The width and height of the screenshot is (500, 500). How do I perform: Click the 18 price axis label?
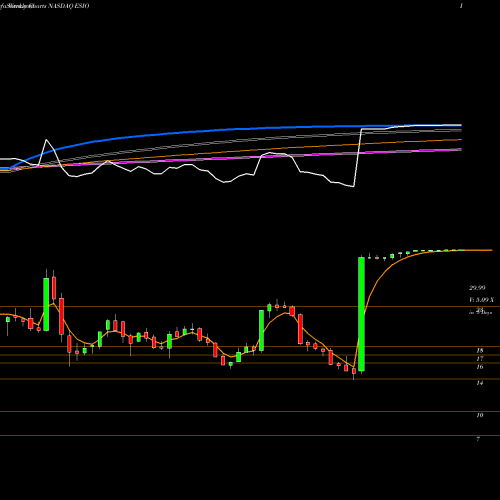pos(480,351)
